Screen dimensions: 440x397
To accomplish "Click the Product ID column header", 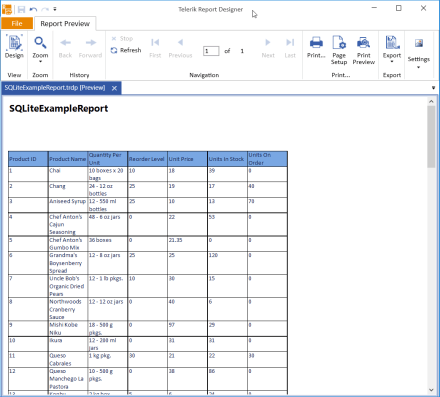I will point(28,159).
